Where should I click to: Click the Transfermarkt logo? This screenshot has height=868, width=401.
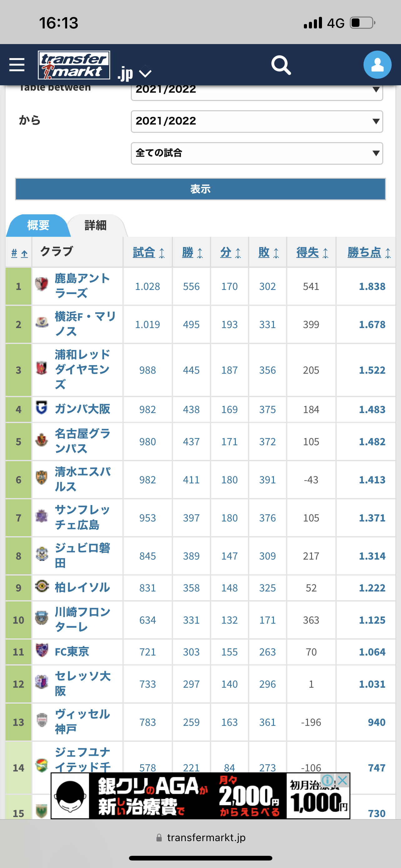(x=74, y=65)
